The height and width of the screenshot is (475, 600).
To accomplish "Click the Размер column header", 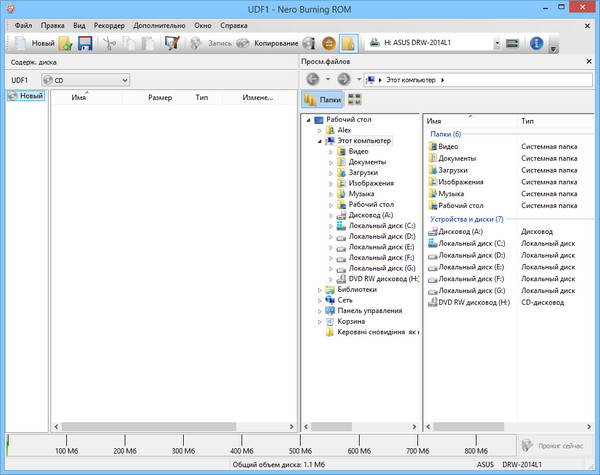I will pyautogui.click(x=159, y=98).
